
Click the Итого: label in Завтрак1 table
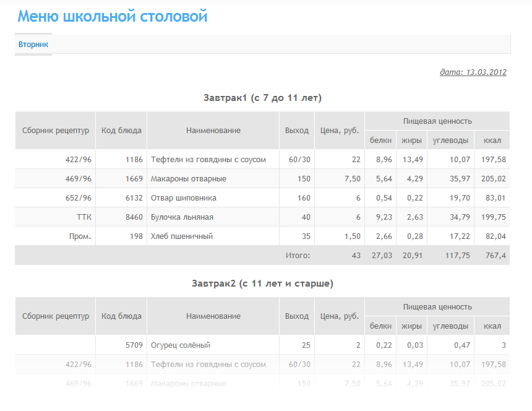pos(298,256)
